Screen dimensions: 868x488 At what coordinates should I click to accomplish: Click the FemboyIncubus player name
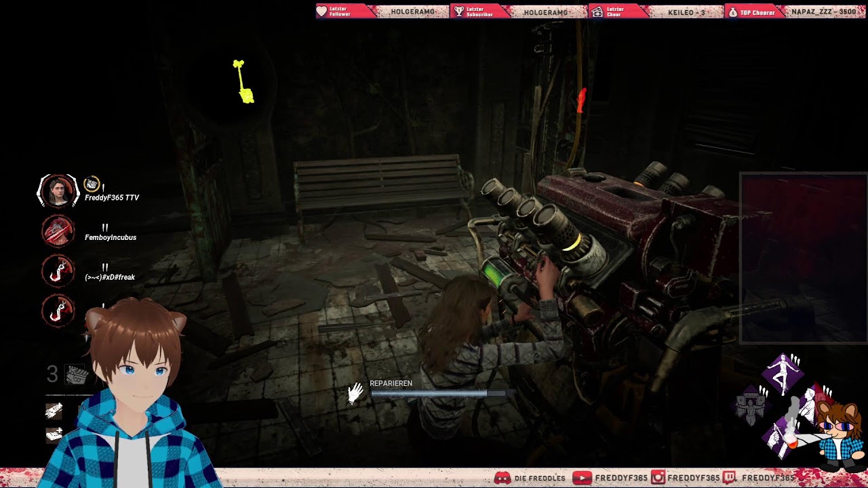pyautogui.click(x=111, y=237)
